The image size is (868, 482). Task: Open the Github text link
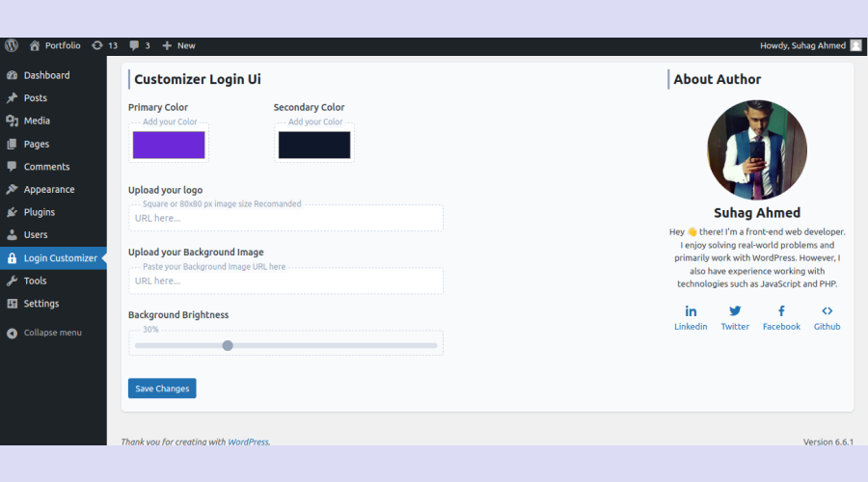coord(827,327)
